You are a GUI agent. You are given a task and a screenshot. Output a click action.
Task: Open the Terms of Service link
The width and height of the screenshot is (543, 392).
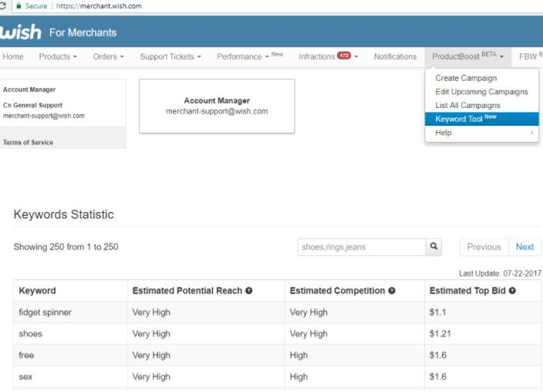click(x=29, y=143)
